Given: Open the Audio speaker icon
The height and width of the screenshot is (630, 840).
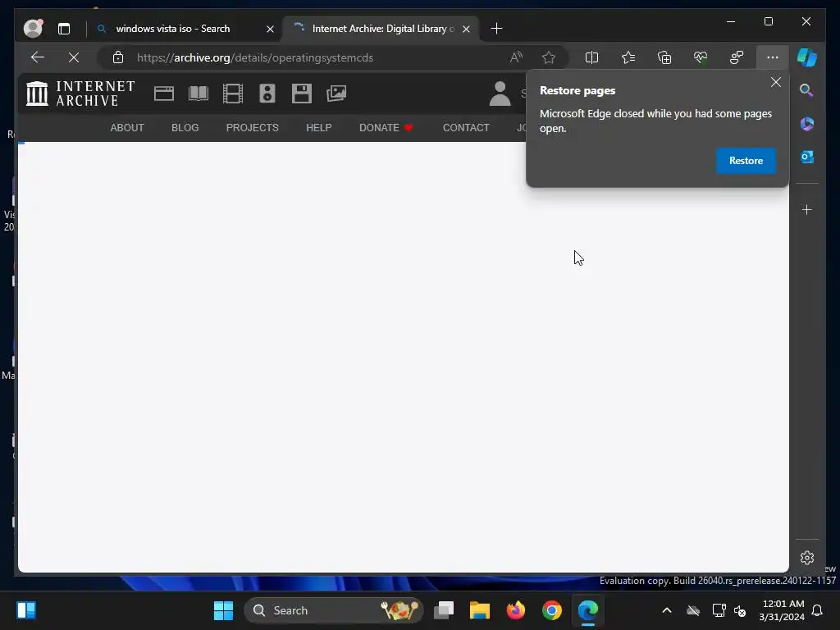Looking at the screenshot, I should (x=267, y=94).
